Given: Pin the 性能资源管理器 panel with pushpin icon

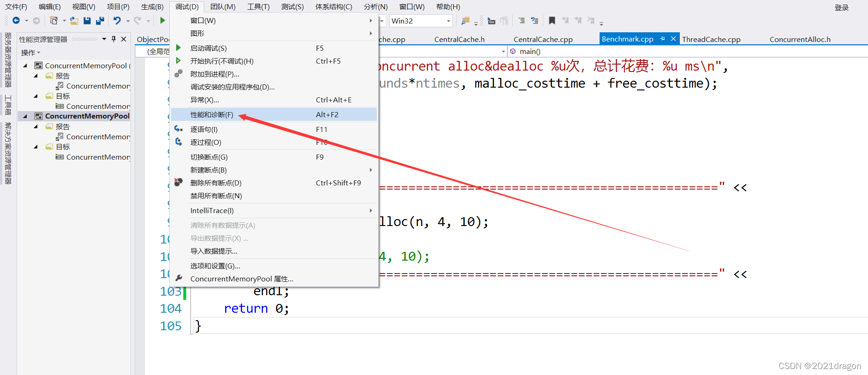Looking at the screenshot, I should pos(114,39).
